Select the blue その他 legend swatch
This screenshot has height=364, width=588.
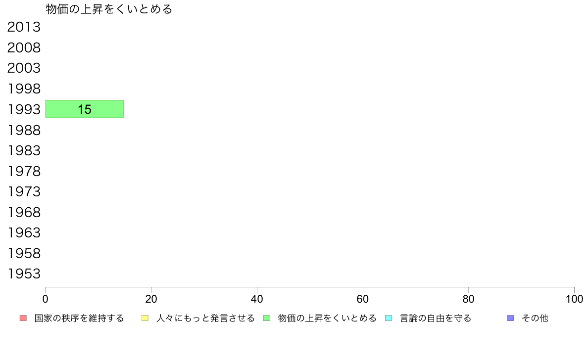pos(510,318)
